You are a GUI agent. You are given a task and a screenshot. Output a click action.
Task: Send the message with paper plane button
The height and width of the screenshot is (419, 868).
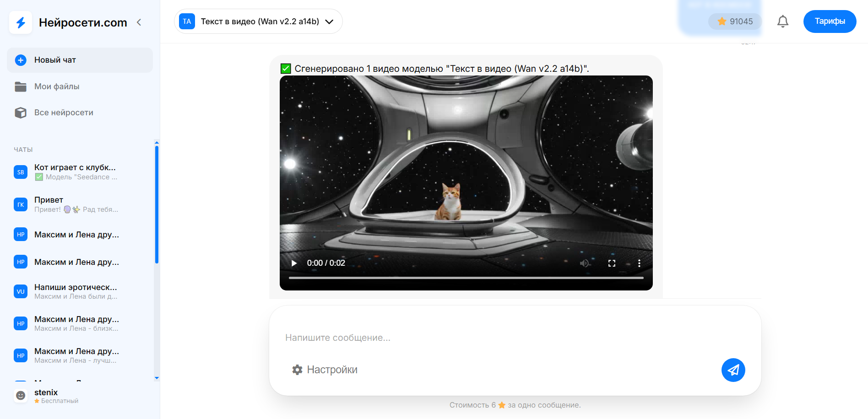733,370
